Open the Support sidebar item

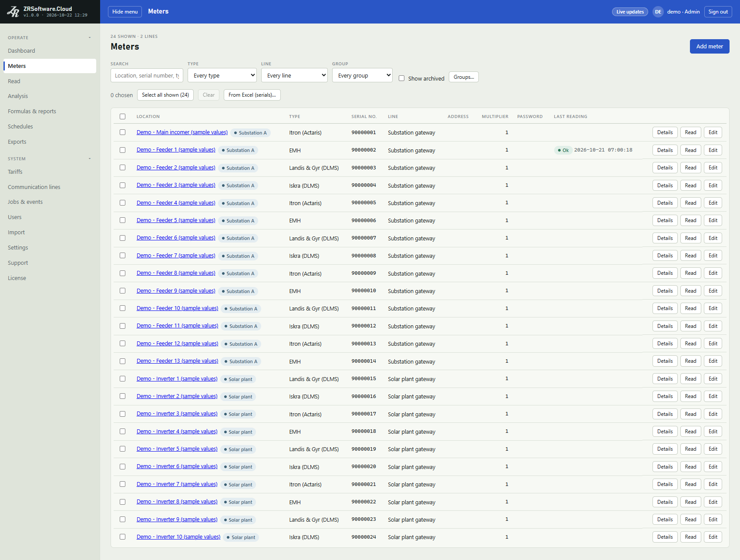50,263
